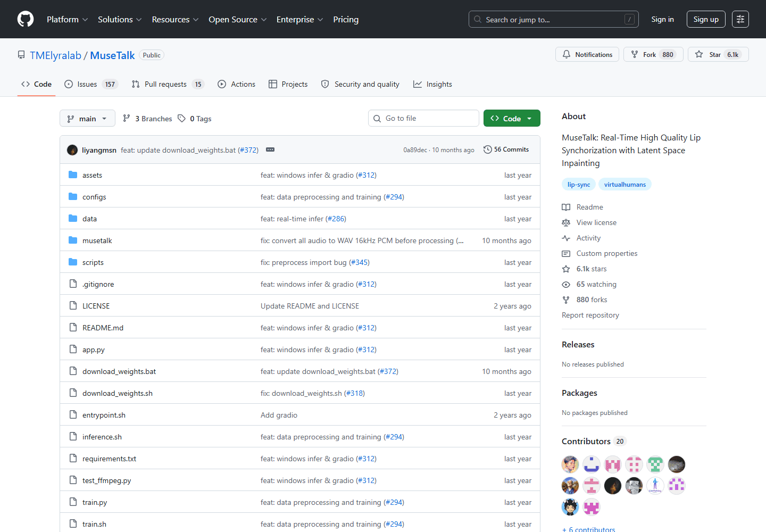Open download_weights.bat file
This screenshot has height=532, width=766.
tap(119, 371)
